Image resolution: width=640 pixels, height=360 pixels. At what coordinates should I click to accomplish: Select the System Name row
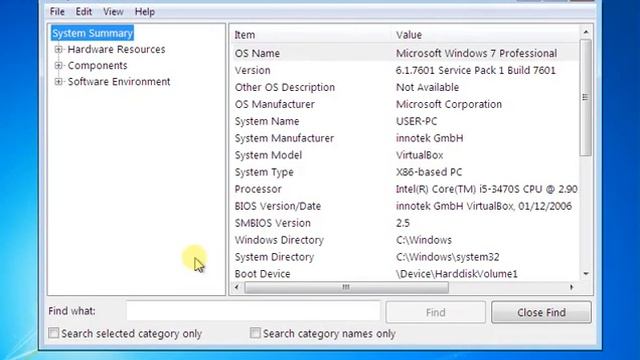pos(405,121)
